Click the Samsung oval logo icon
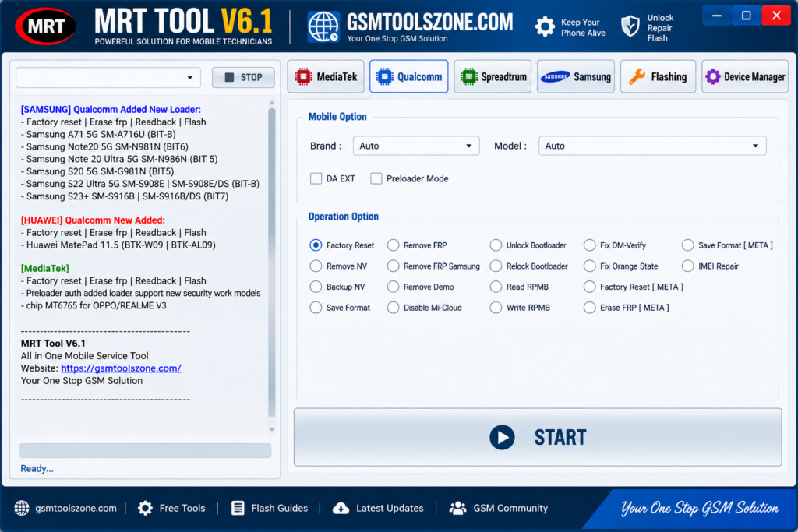 555,77
